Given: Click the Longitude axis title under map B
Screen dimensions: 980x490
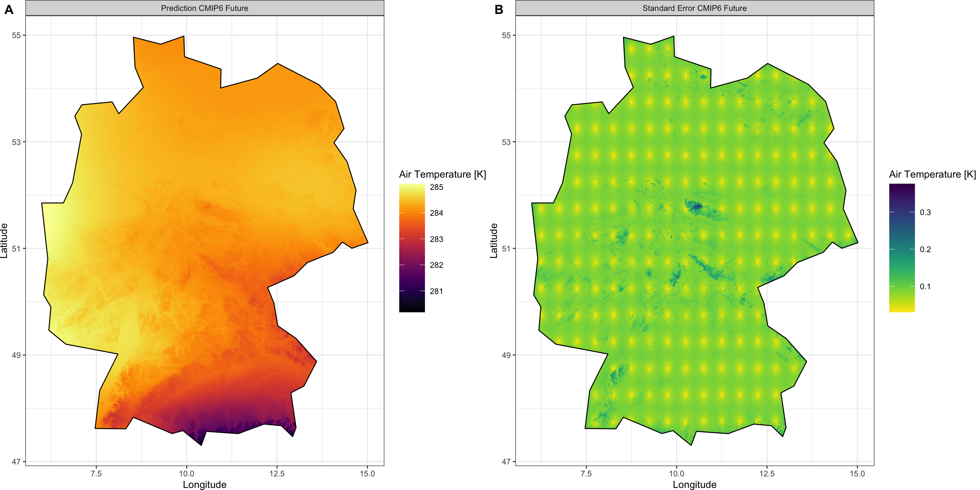Looking at the screenshot, I should (694, 484).
